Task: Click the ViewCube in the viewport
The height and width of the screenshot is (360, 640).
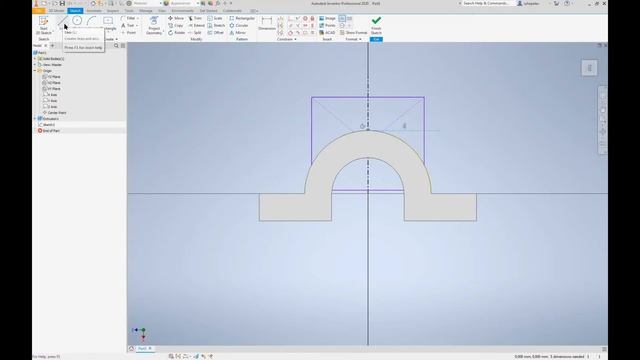Action: pyautogui.click(x=589, y=68)
